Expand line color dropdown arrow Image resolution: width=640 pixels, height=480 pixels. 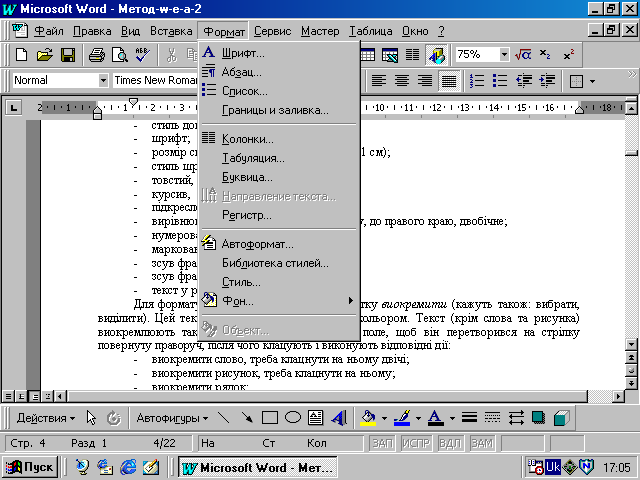(x=418, y=418)
